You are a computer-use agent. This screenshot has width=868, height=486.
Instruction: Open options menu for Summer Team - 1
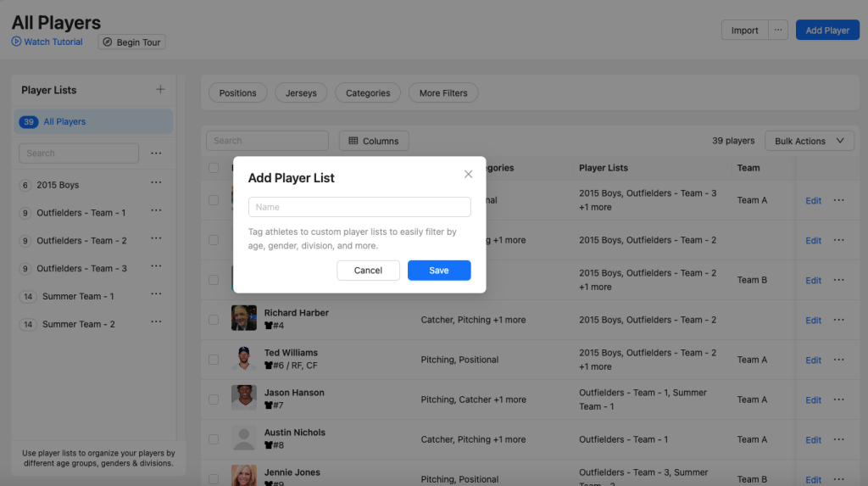point(156,295)
